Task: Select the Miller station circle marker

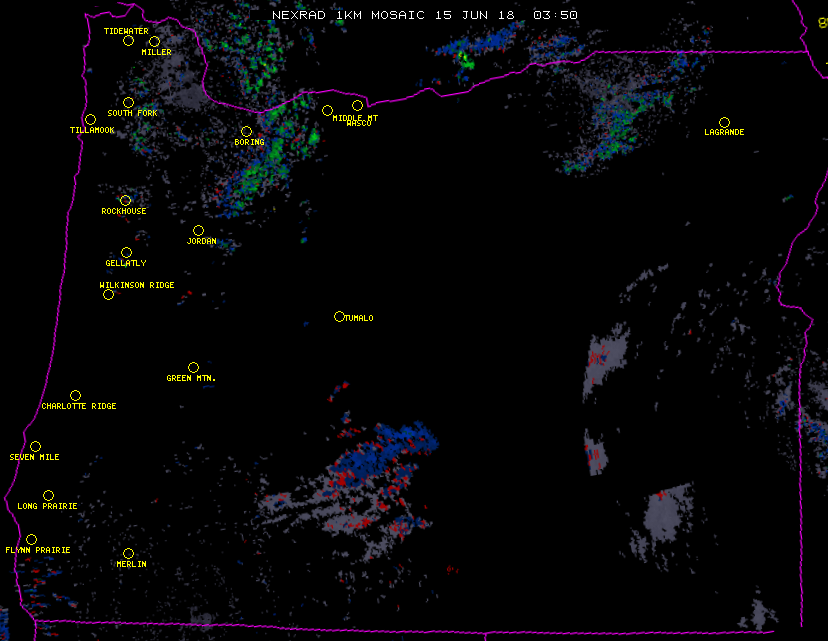Action: point(154,42)
